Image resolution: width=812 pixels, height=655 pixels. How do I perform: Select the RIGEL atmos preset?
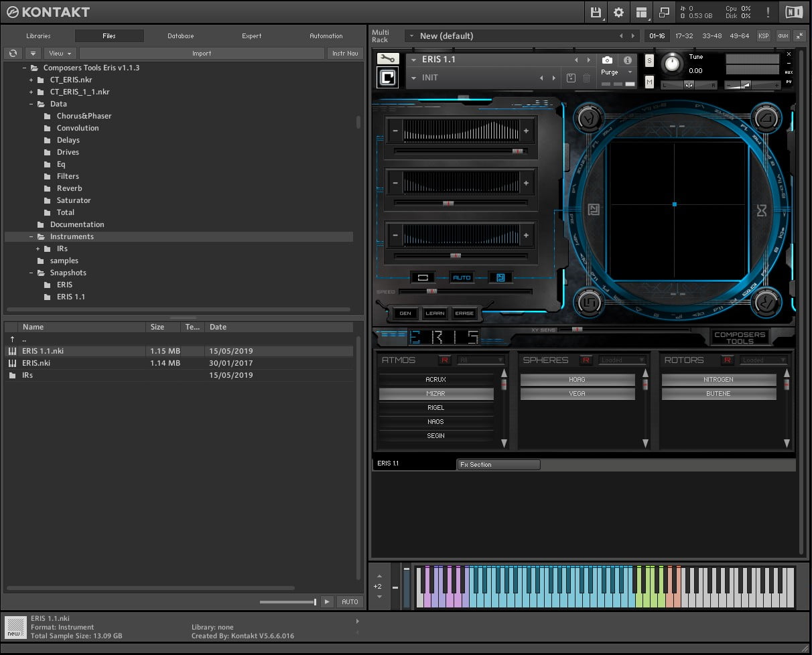coord(436,407)
